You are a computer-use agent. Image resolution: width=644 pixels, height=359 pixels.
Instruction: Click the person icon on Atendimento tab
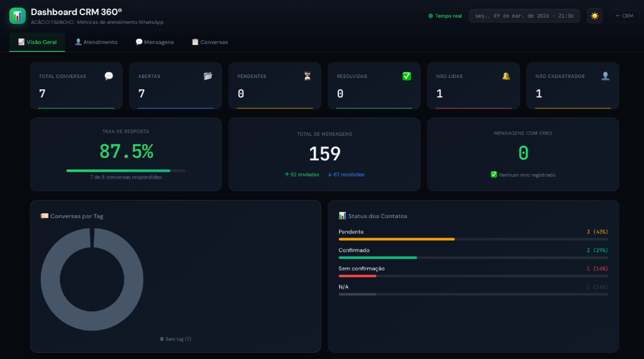click(x=78, y=42)
